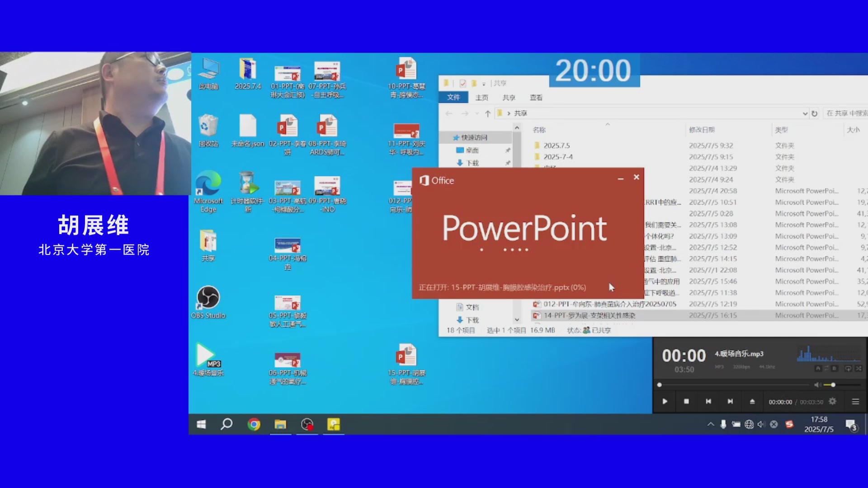Open the 查看 ribbon tab
Screen dimensions: 868x488
click(x=536, y=97)
